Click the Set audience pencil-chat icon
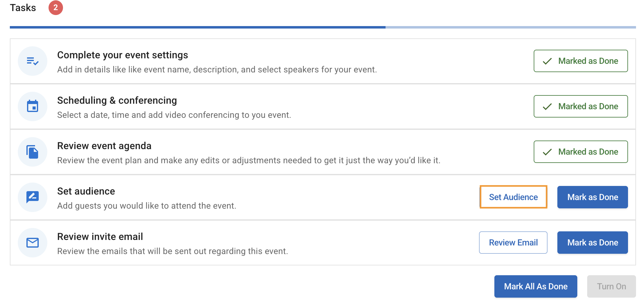Viewport: 644px width, 301px height. 32,197
